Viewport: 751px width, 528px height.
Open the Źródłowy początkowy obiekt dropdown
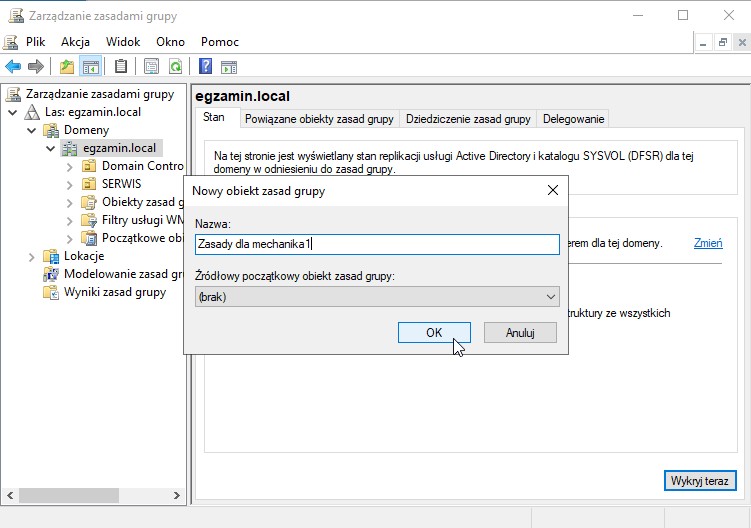(x=376, y=297)
